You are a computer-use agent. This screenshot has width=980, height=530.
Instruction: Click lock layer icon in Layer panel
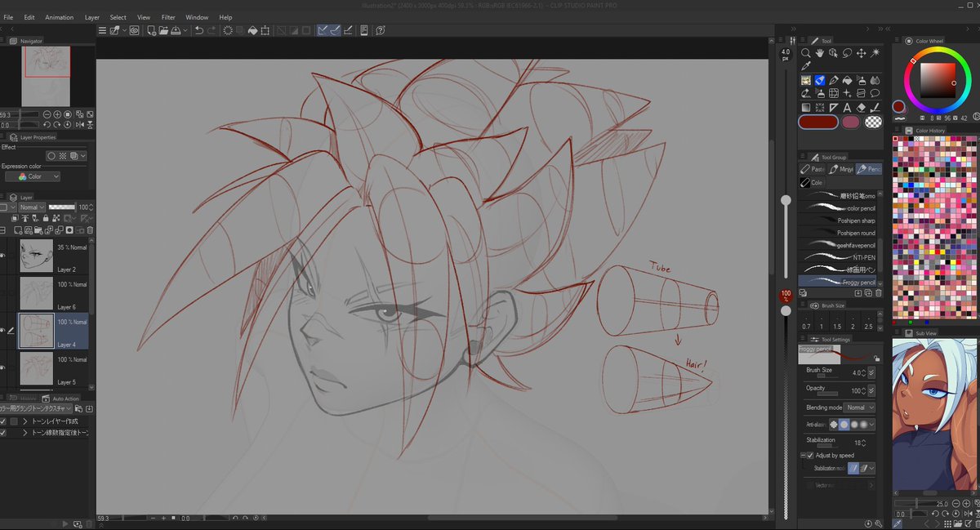(46, 218)
